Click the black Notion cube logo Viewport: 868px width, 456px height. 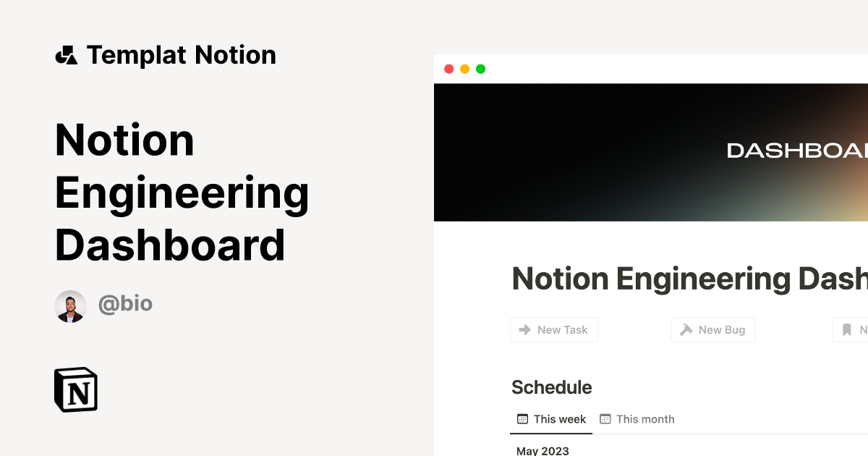pos(75,389)
